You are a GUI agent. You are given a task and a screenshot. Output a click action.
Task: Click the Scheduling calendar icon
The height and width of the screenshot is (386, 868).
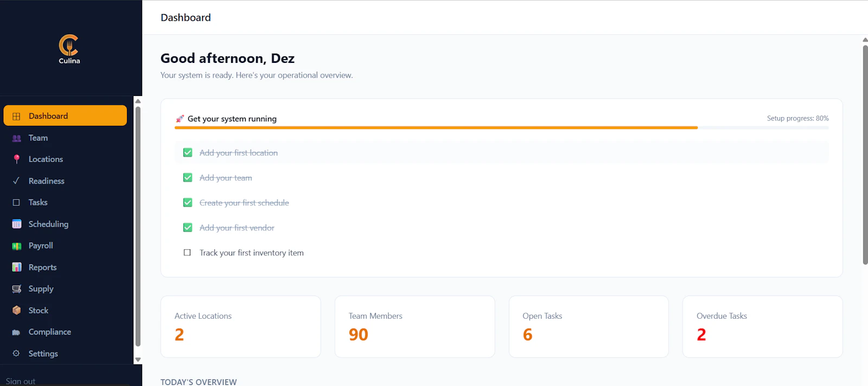point(16,224)
